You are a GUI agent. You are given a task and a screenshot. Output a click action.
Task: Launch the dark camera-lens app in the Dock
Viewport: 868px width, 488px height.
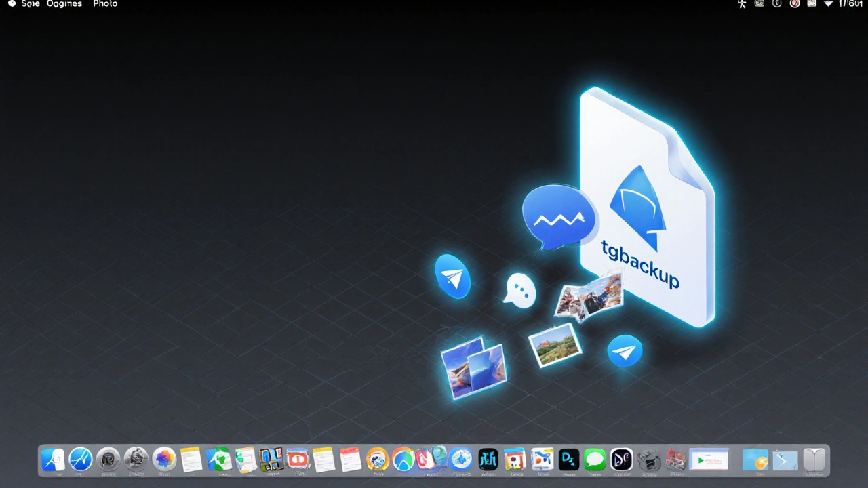(x=108, y=460)
